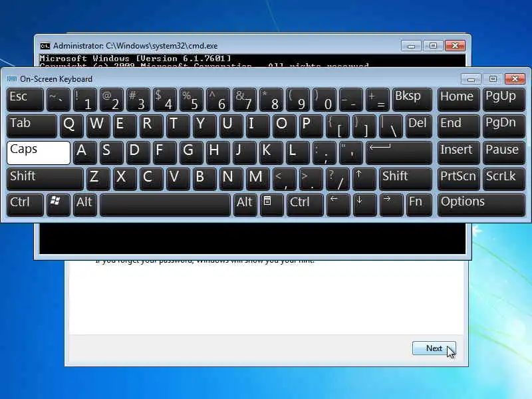Image resolution: width=532 pixels, height=399 pixels.
Task: Click the C key
Action: pos(152,179)
